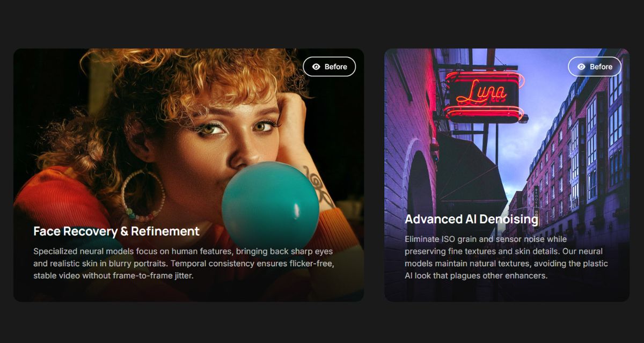
Task: Select the Advanced AI Denoising heading
Action: point(471,219)
